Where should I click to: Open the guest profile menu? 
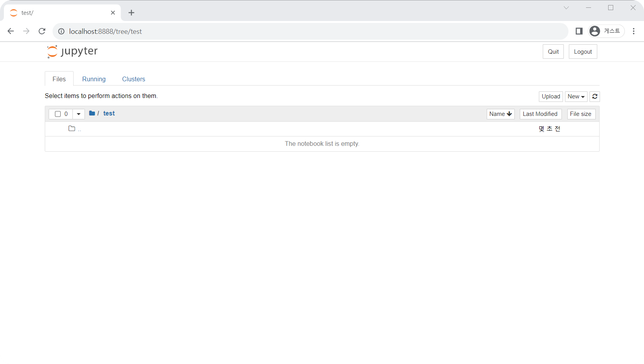coord(606,31)
